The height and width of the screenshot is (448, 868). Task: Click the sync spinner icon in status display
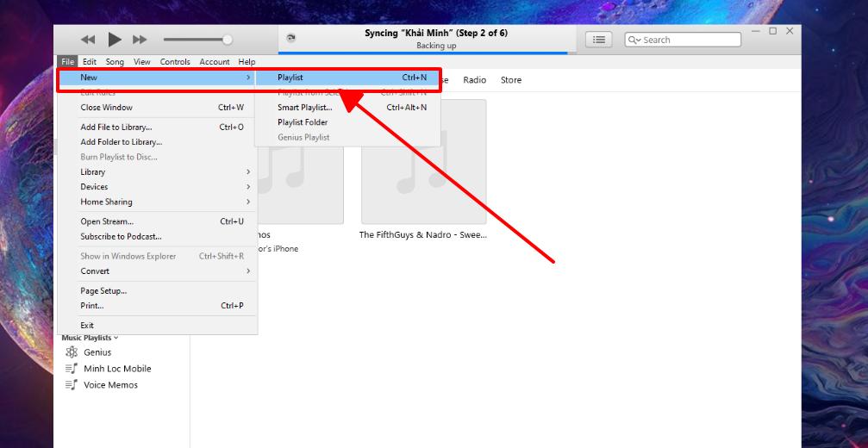click(x=290, y=38)
